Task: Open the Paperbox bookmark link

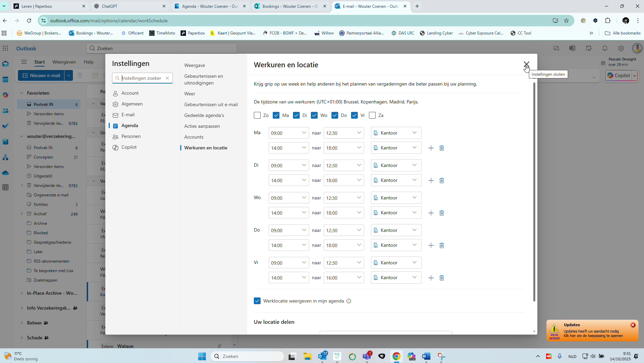Action: 193,33
